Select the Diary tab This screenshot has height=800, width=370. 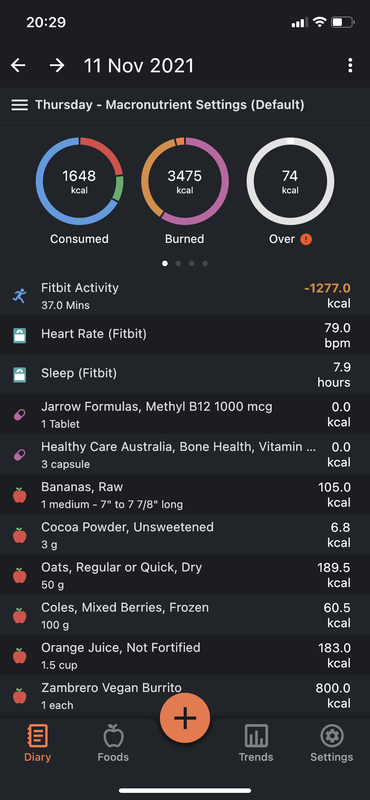[37, 743]
